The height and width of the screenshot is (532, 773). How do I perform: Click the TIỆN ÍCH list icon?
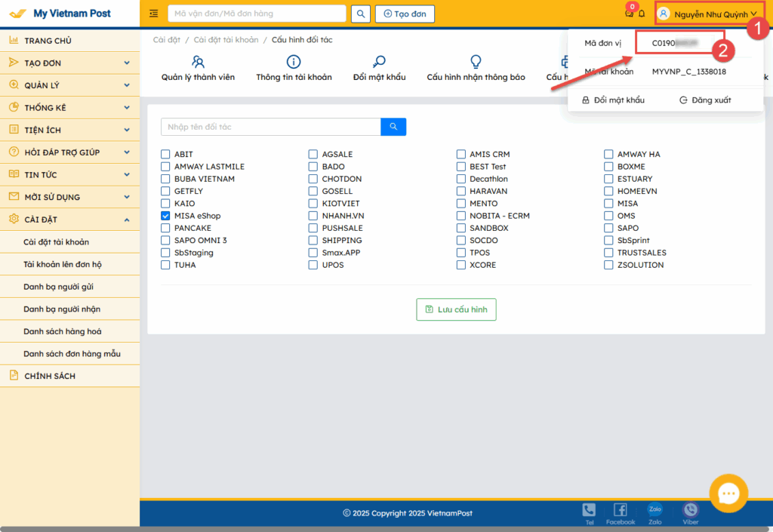[14, 130]
